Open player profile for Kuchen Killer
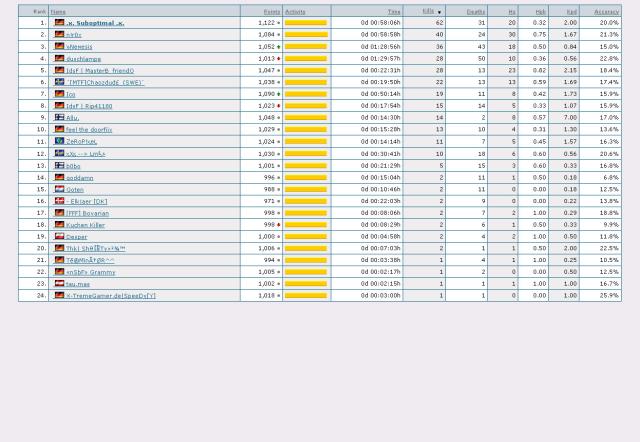The image size is (640, 442). click(x=85, y=225)
